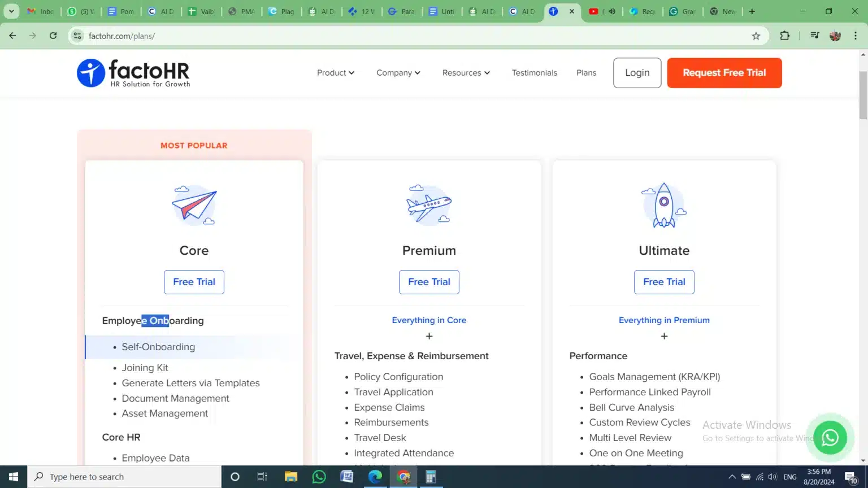868x488 pixels.
Task: Reload the factohr page
Action: click(x=53, y=36)
